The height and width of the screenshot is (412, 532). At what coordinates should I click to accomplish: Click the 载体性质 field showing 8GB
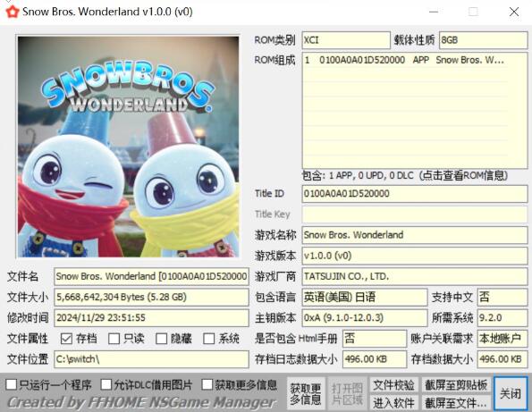point(484,40)
